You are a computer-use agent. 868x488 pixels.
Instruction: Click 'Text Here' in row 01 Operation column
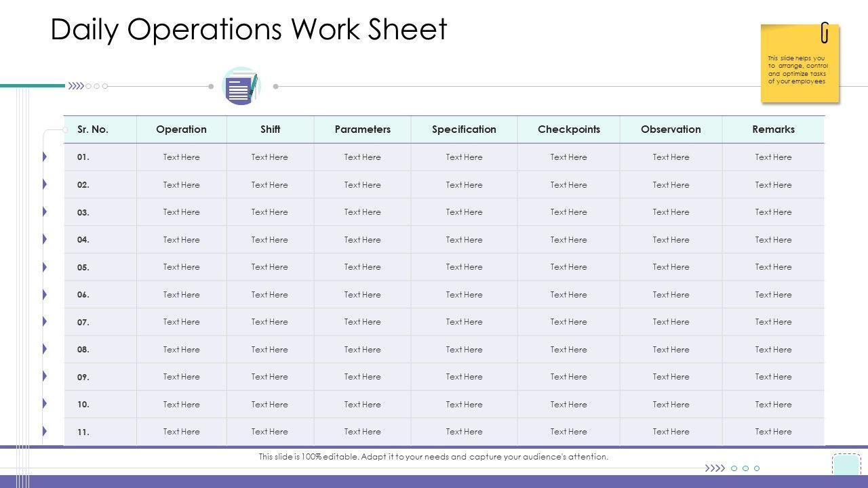click(181, 157)
